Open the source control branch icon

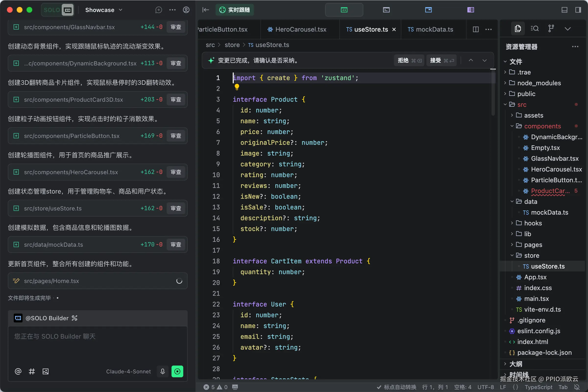(x=551, y=28)
